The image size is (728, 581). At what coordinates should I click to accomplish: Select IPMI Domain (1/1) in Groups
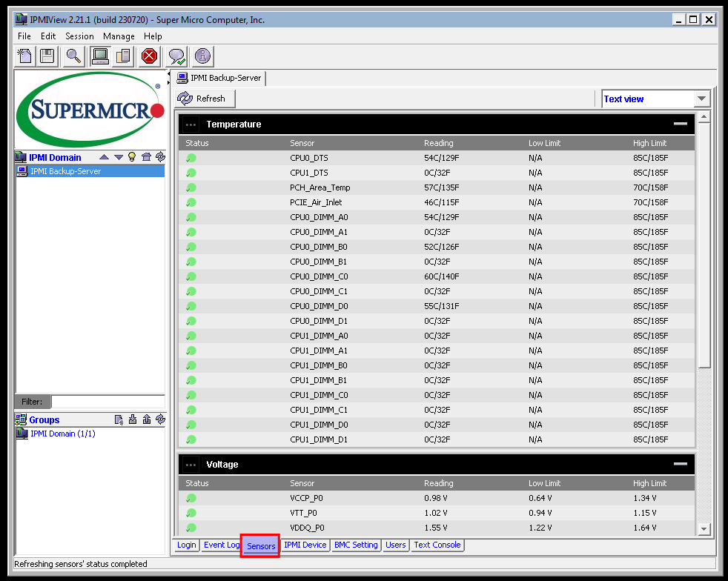pyautogui.click(x=62, y=434)
